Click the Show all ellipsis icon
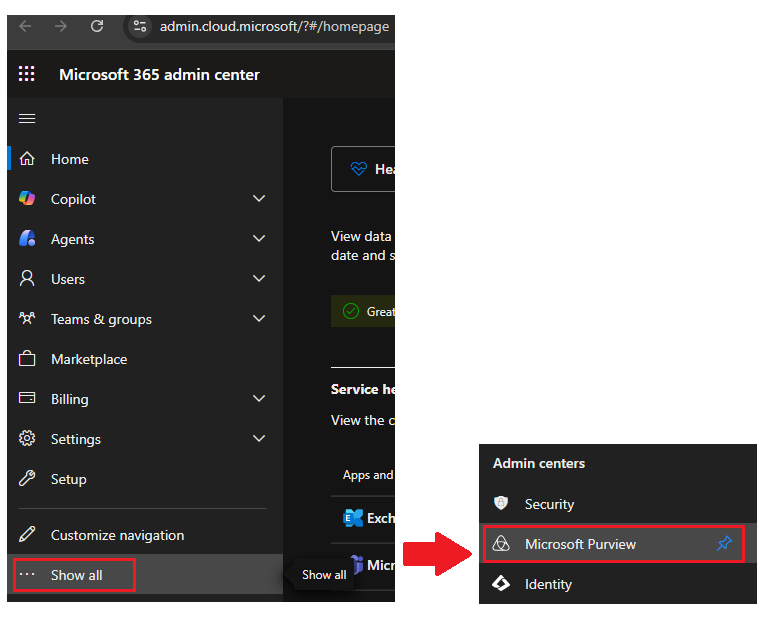 click(27, 574)
